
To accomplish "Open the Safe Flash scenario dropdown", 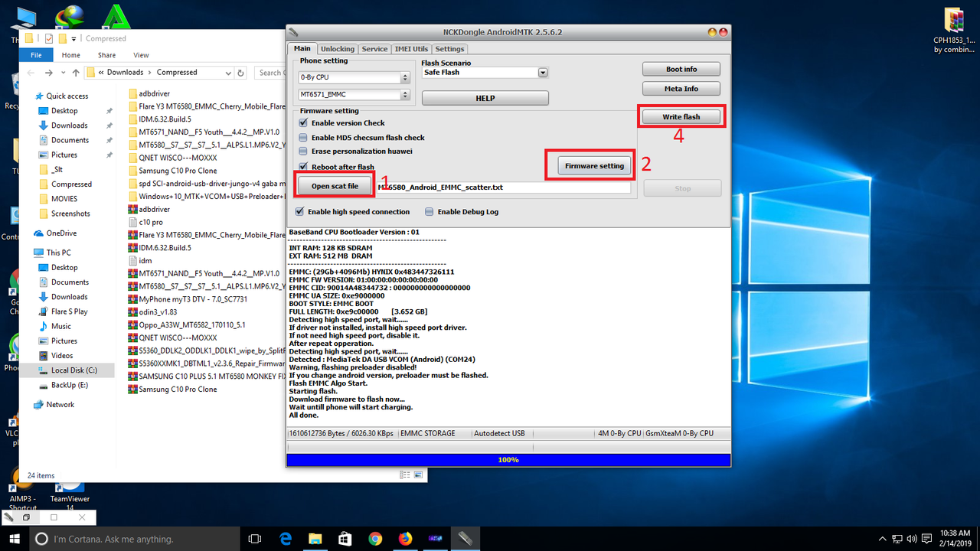I will (543, 72).
